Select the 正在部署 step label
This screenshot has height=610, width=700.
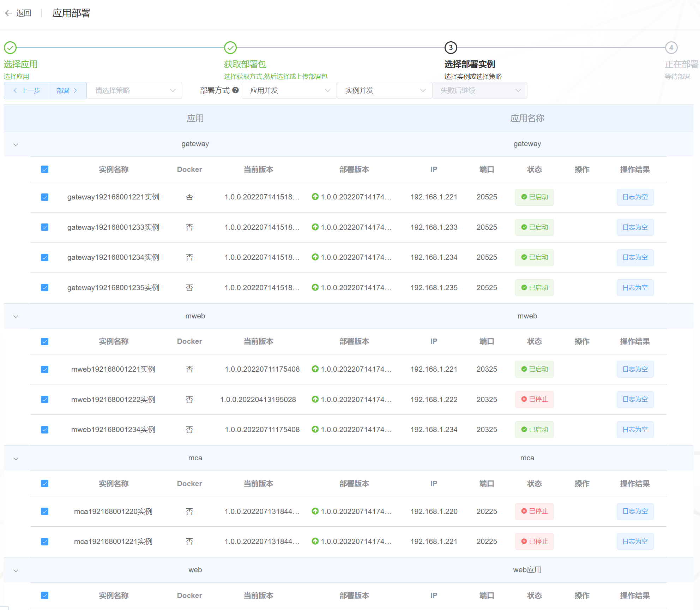point(681,64)
